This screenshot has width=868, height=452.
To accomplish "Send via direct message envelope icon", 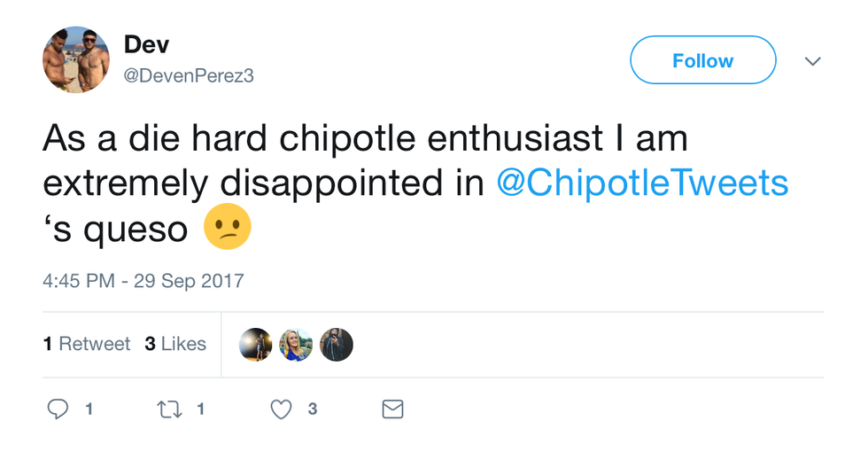I will 392,409.
